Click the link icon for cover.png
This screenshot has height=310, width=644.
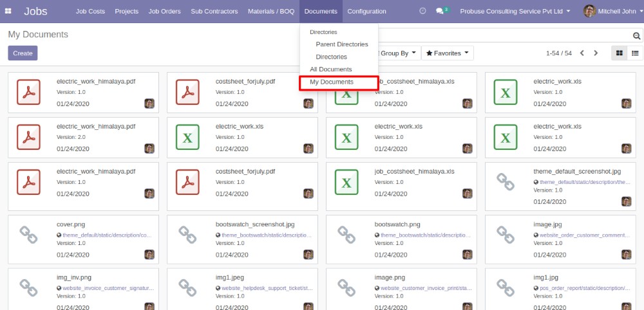tap(28, 234)
